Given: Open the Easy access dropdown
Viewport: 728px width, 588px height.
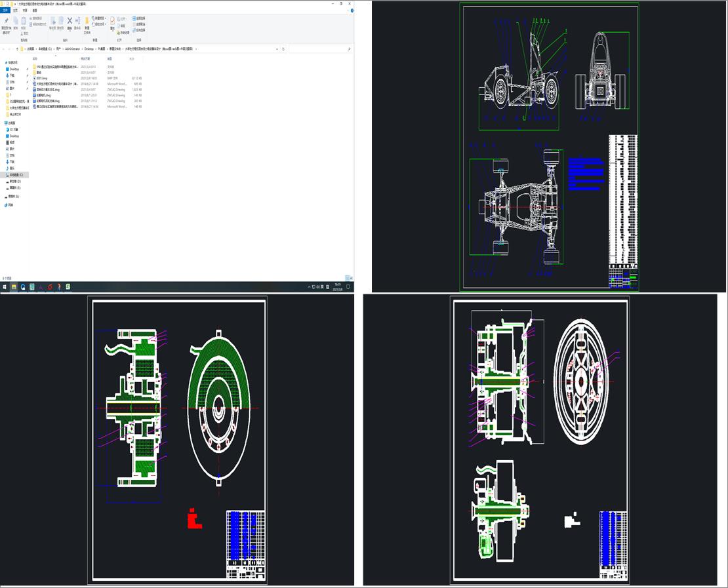Looking at the screenshot, I should point(99,24).
